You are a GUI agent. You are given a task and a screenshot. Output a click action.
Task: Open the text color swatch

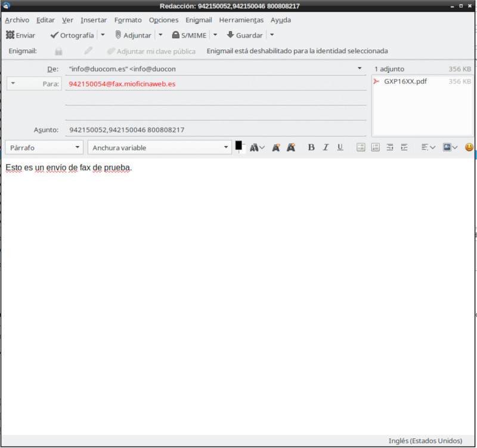click(x=239, y=146)
